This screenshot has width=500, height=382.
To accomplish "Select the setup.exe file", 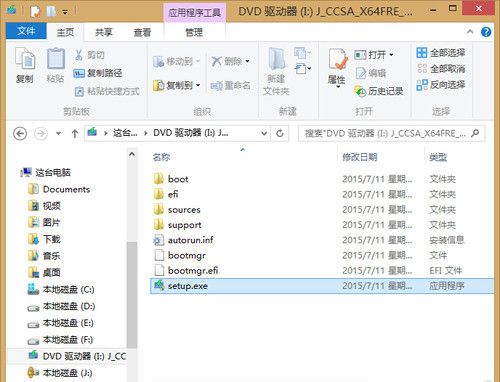I will [322, 286].
